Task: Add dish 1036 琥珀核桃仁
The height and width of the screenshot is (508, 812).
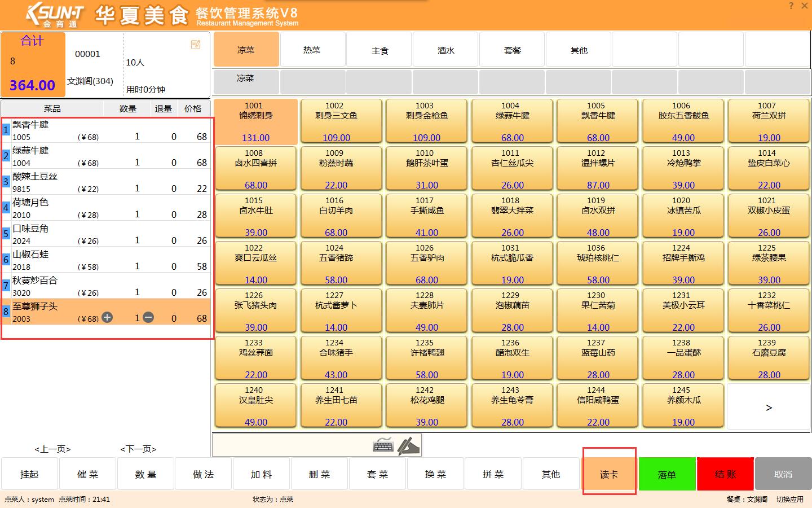Action: point(598,264)
